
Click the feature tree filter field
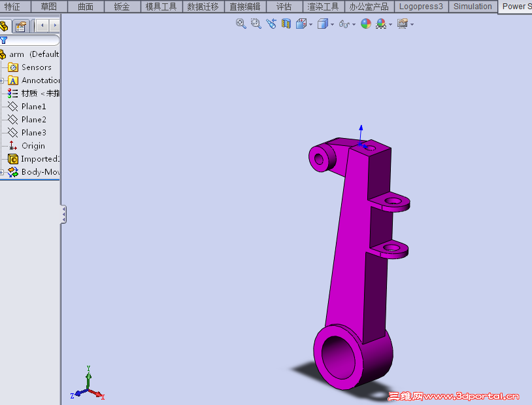click(29, 40)
